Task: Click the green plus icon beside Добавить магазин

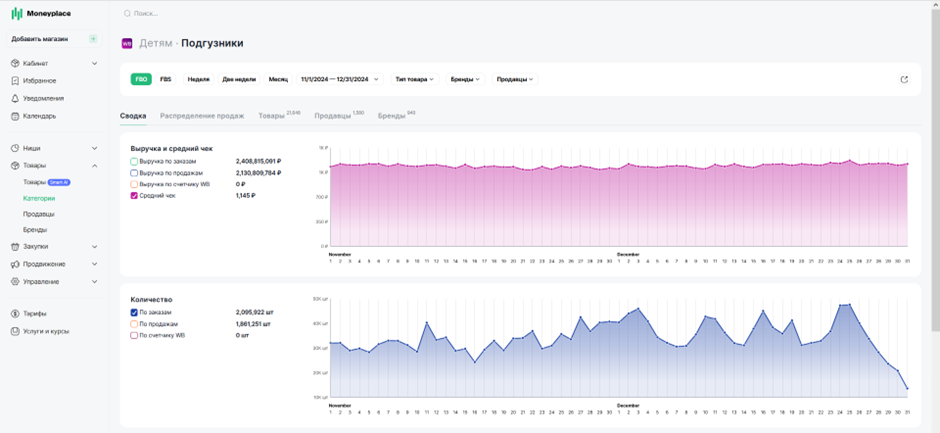Action: pos(93,39)
